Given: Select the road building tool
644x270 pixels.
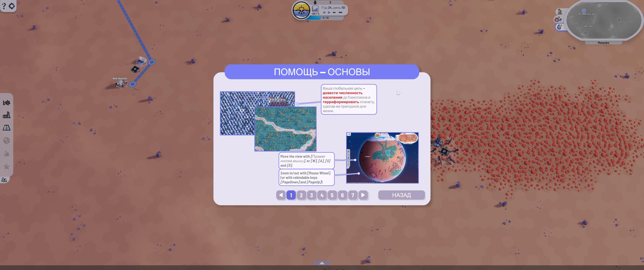Looking at the screenshot, I should (x=7, y=128).
